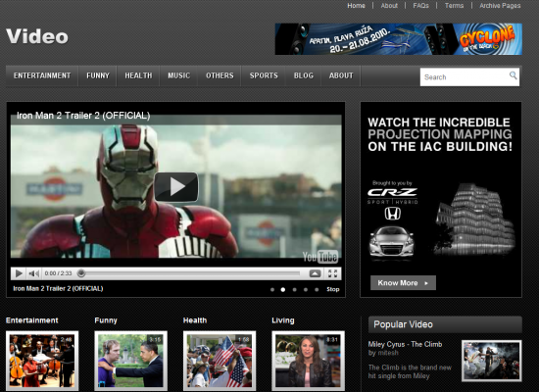The width and height of the screenshot is (539, 392).
Task: Click the Iron Man 2 Trailer title above video
Action: coord(83,116)
